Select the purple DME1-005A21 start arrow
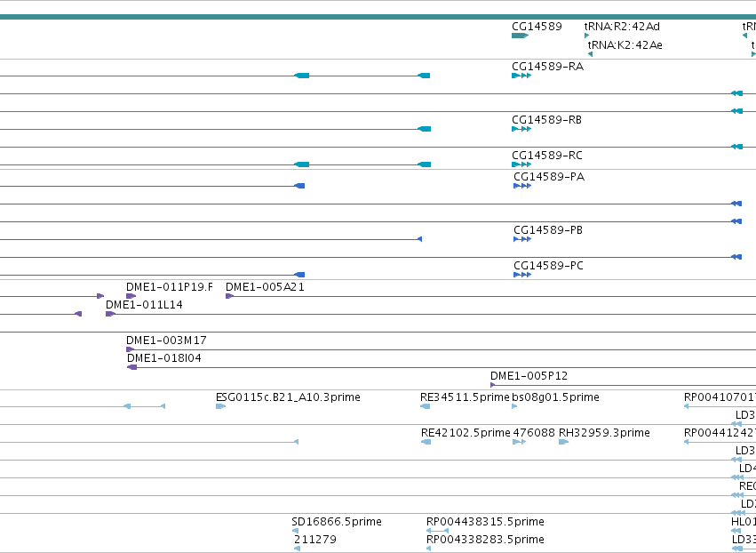Image resolution: width=756 pixels, height=553 pixels. [229, 296]
